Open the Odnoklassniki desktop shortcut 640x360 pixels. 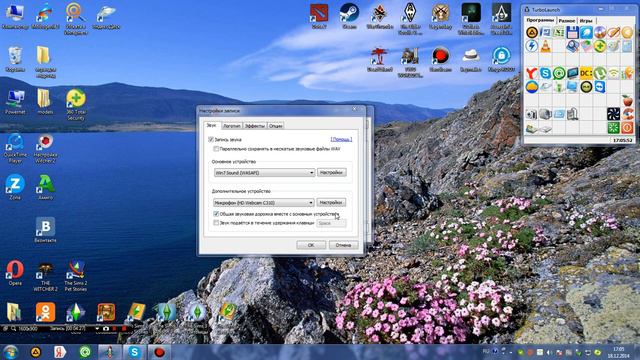click(45, 312)
